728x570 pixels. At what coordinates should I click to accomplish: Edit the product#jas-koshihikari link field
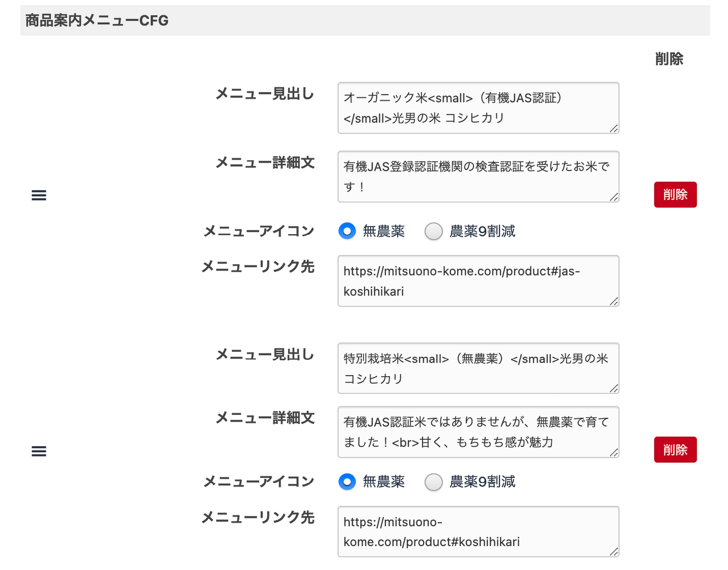[478, 281]
